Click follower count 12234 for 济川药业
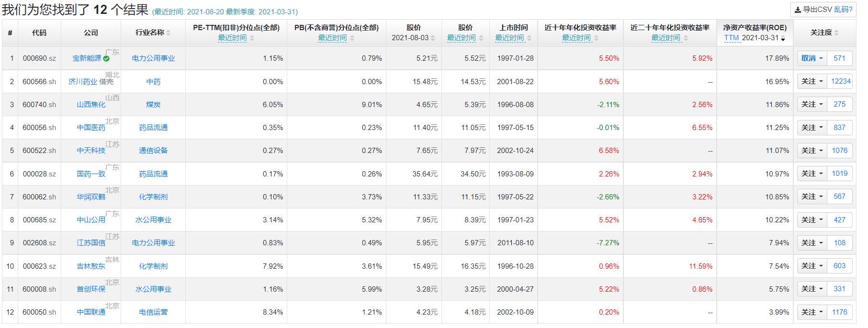Image resolution: width=868 pixels, height=328 pixels. (x=841, y=81)
